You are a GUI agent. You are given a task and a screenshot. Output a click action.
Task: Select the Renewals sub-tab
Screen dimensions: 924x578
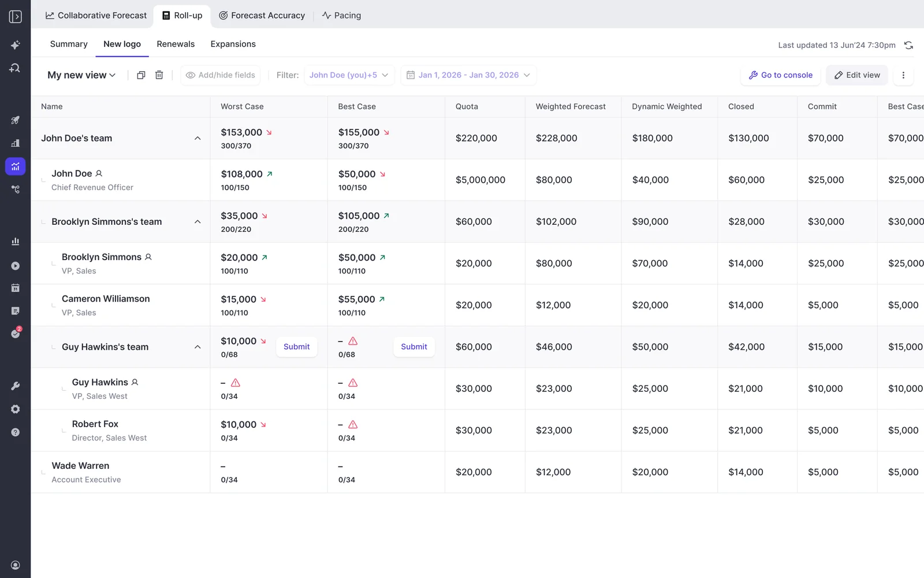pyautogui.click(x=176, y=44)
